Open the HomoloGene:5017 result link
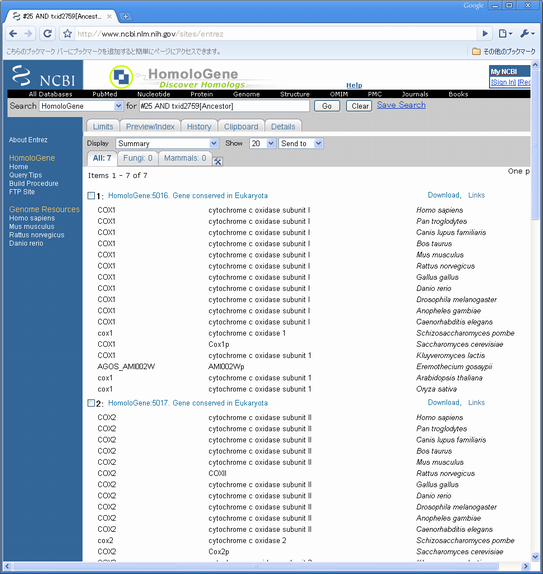 tap(188, 403)
